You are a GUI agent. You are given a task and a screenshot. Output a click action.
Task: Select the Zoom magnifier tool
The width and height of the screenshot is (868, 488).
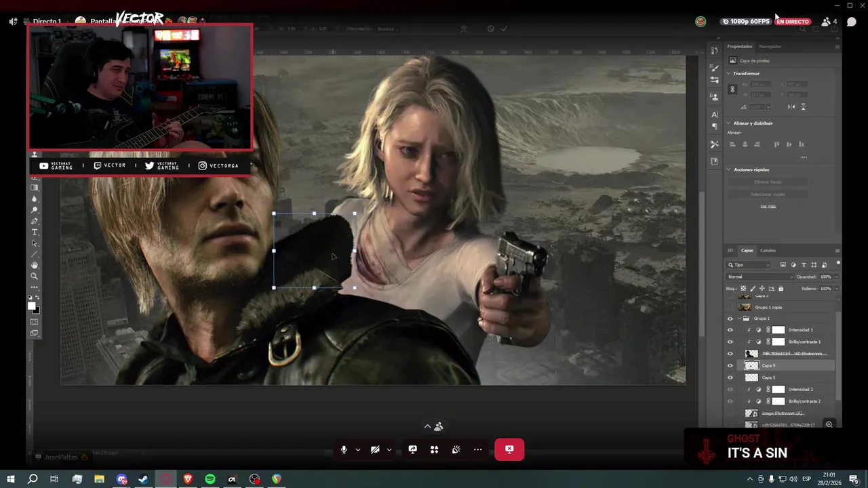pyautogui.click(x=35, y=276)
